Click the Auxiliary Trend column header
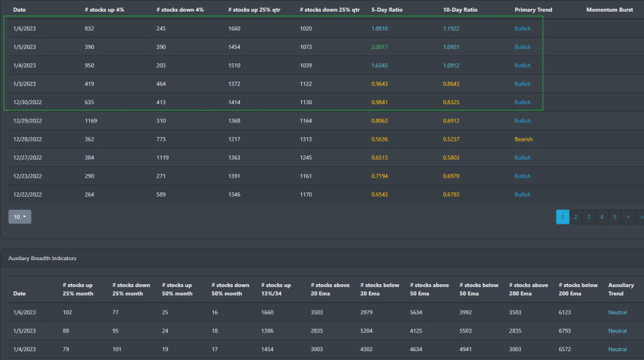This screenshot has width=644, height=360. pos(621,289)
